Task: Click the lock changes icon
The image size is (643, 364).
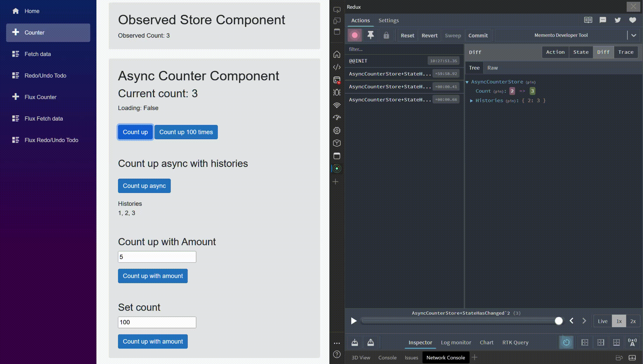Action: [x=386, y=35]
